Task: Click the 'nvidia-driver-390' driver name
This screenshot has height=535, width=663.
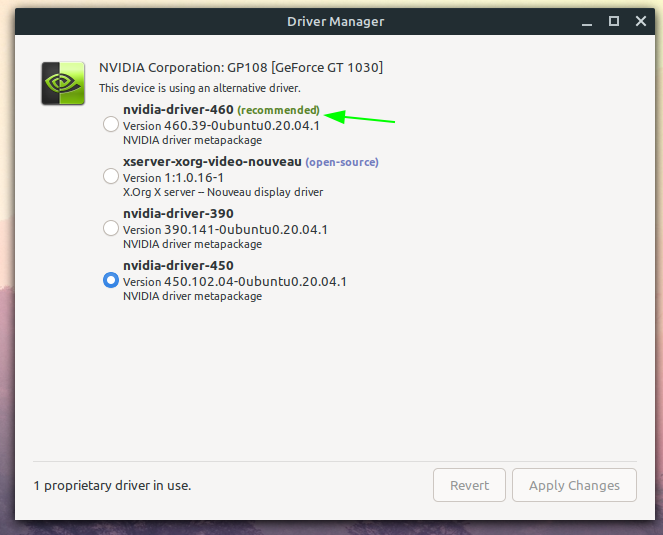Action: point(178,214)
